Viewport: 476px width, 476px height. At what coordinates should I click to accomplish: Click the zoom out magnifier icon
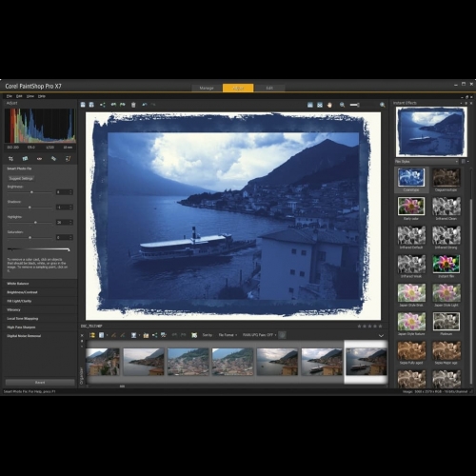click(x=343, y=105)
